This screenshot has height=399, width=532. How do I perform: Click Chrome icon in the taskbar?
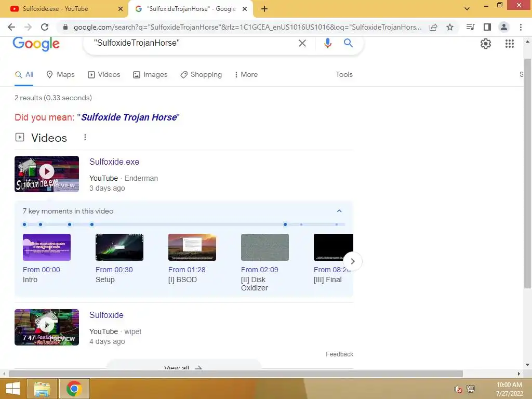pyautogui.click(x=74, y=389)
